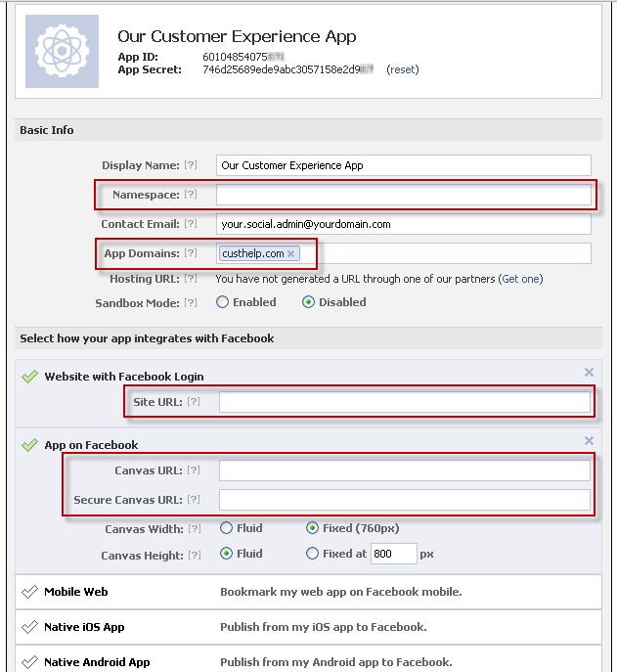
Task: Close the Website with Facebook Login section
Action: pyautogui.click(x=589, y=372)
